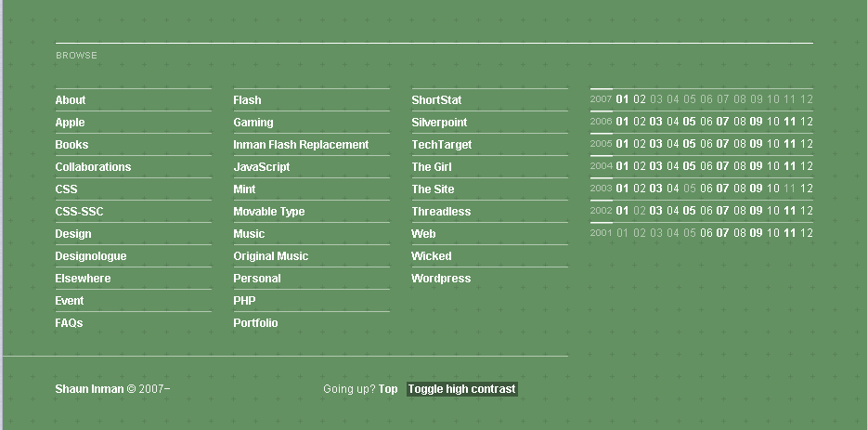868x430 pixels.
Task: Browse the Portfolio category
Action: pos(255,323)
